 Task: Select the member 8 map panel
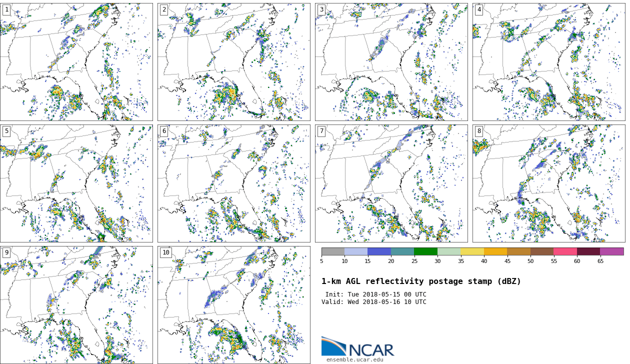pos(549,183)
